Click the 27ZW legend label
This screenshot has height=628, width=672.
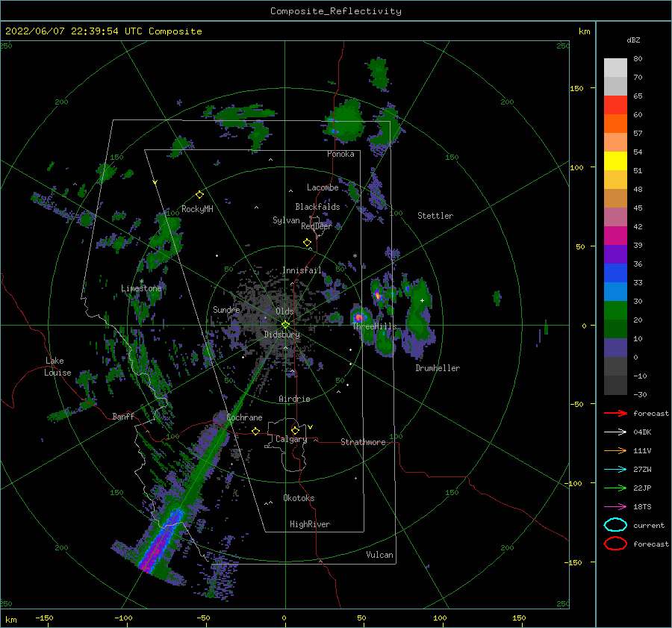coord(642,470)
